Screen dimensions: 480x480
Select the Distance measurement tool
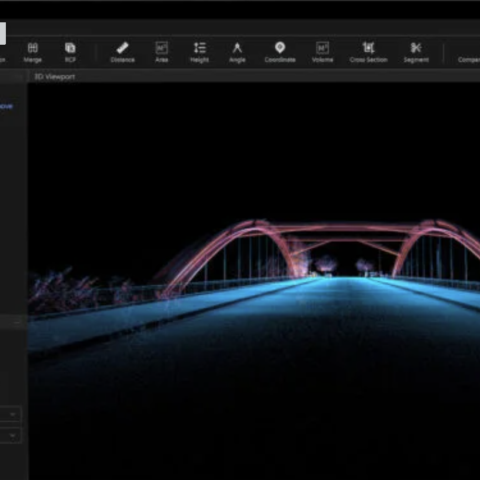click(122, 52)
